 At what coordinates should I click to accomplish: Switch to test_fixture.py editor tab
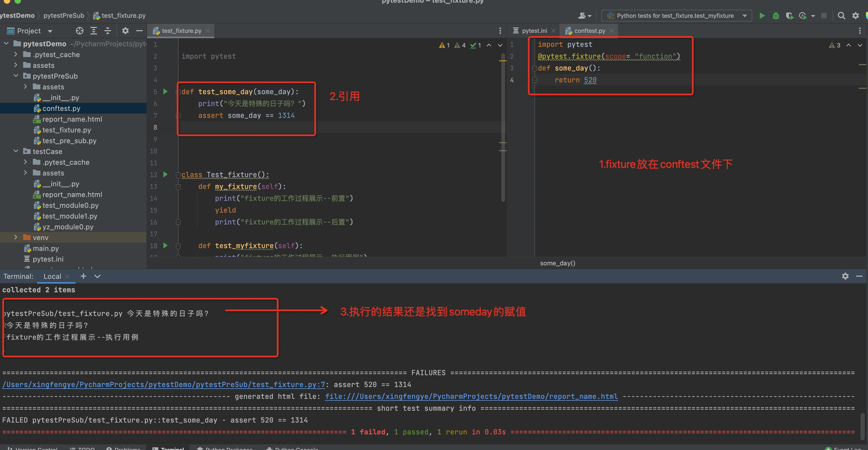(181, 31)
